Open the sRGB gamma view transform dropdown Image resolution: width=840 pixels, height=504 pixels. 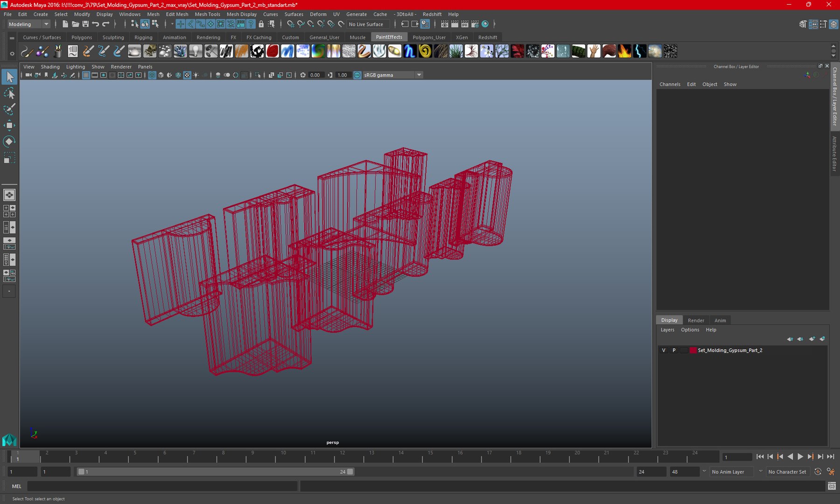point(393,75)
